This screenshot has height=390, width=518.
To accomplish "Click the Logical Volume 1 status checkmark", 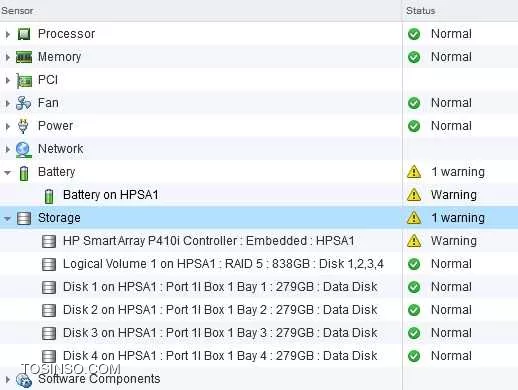I will [x=414, y=264].
